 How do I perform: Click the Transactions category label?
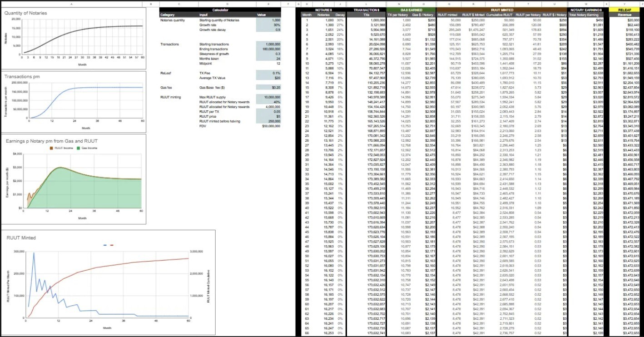coord(169,44)
